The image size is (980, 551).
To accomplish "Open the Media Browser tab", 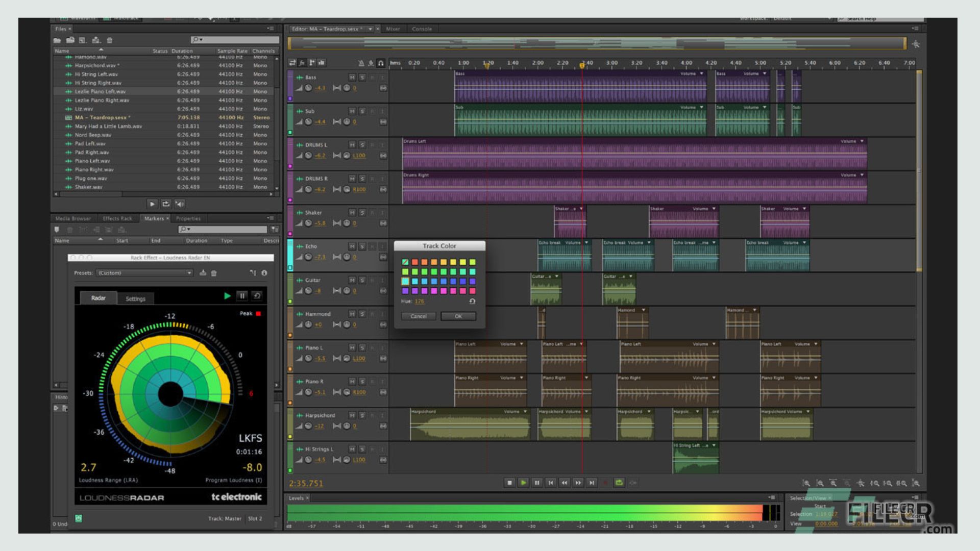I will [x=73, y=218].
